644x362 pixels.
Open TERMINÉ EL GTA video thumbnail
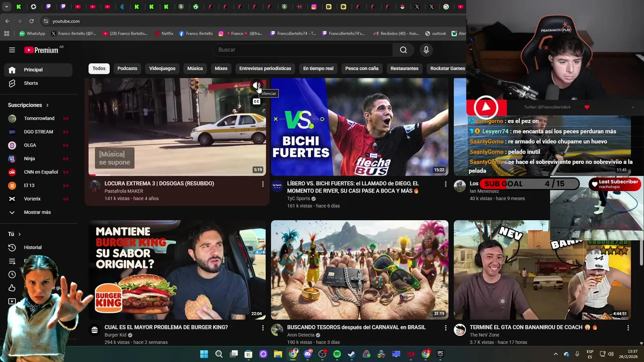(x=542, y=270)
